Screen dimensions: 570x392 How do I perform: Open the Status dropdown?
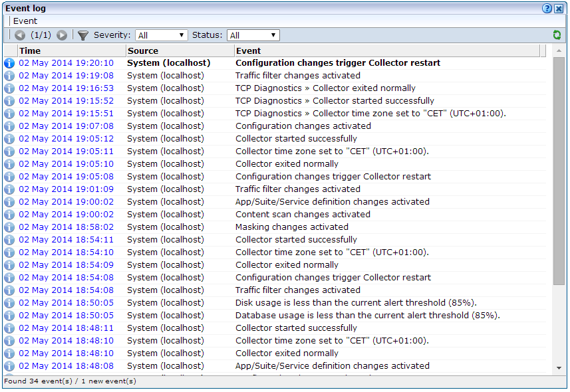point(253,35)
